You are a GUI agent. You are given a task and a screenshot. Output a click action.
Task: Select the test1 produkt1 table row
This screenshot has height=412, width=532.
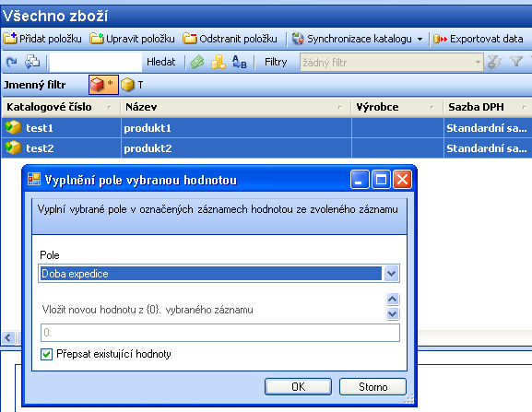[266, 128]
